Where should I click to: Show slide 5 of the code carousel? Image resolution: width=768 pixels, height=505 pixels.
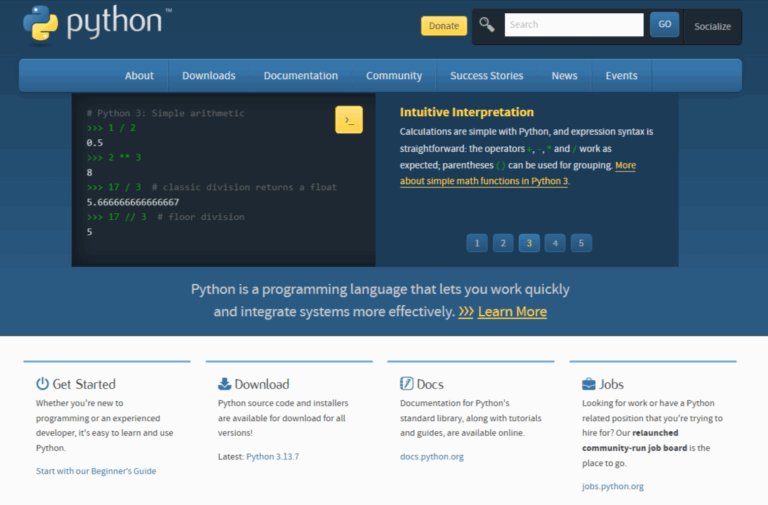pos(581,243)
